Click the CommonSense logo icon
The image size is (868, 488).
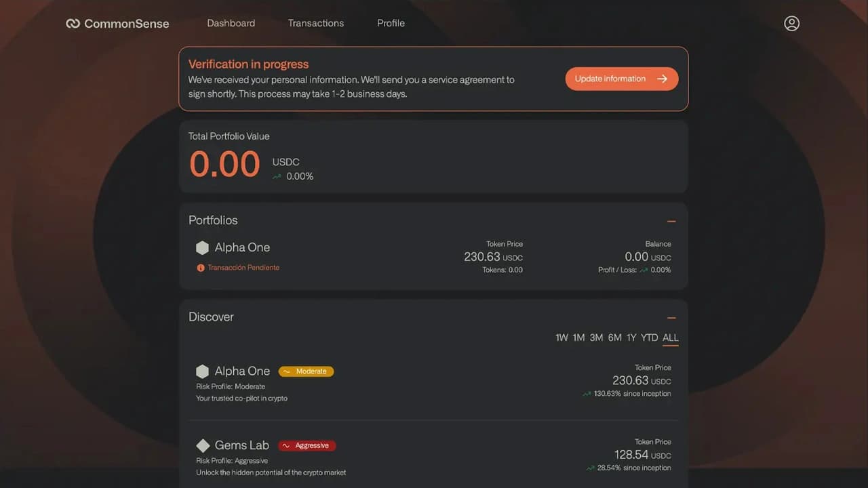pos(73,24)
